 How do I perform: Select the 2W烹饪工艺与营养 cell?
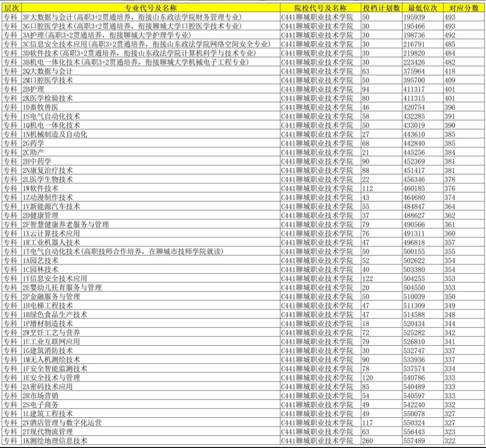tap(151, 332)
